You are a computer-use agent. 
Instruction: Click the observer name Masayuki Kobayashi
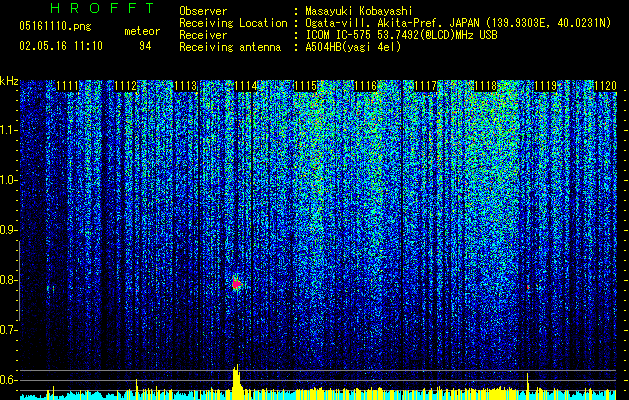coord(359,12)
